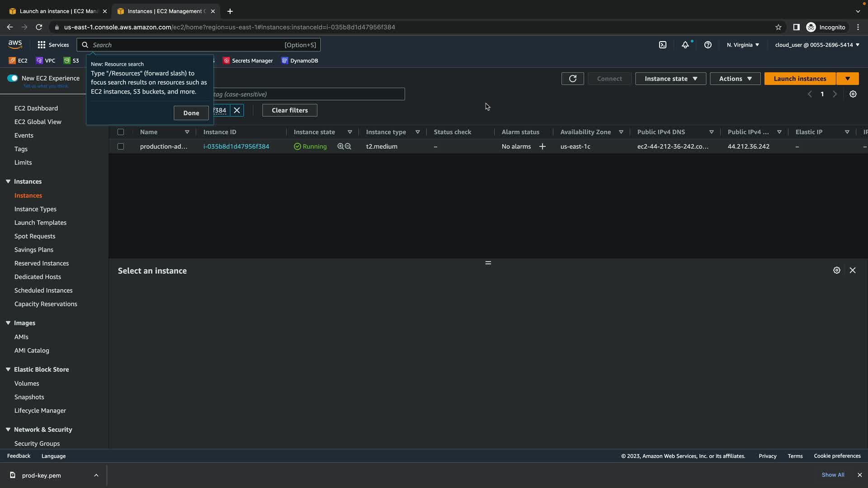Open the N. Virginia region selector
The width and height of the screenshot is (868, 488).
(743, 45)
